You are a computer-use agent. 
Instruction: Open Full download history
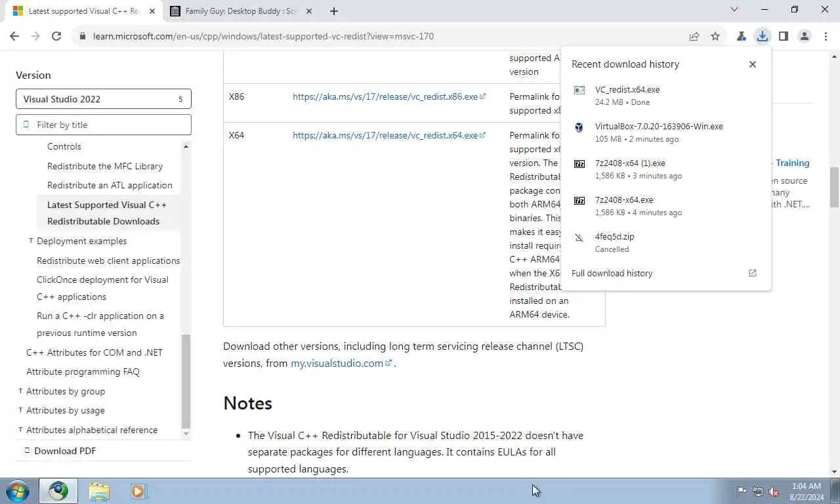coord(612,273)
